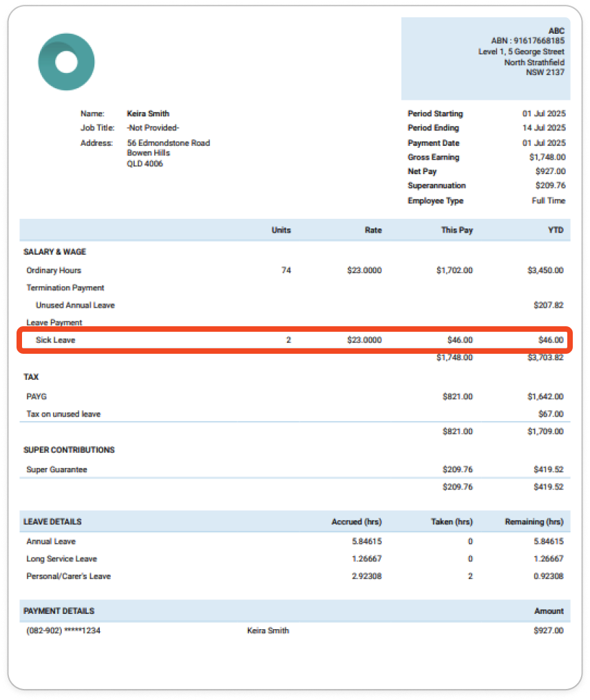Click the TAX section heading

click(31, 376)
